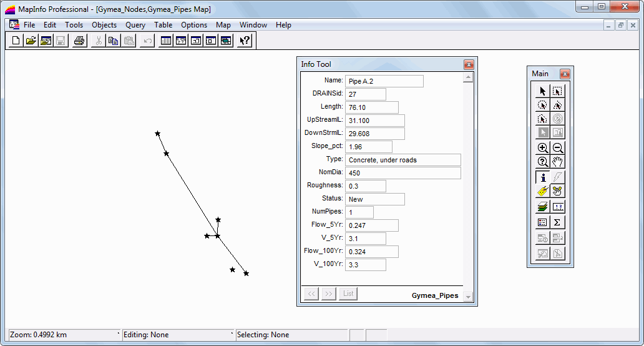Click Info Tool scrollbar up arrow
Viewport: 644px width, 346px height.
tap(468, 77)
